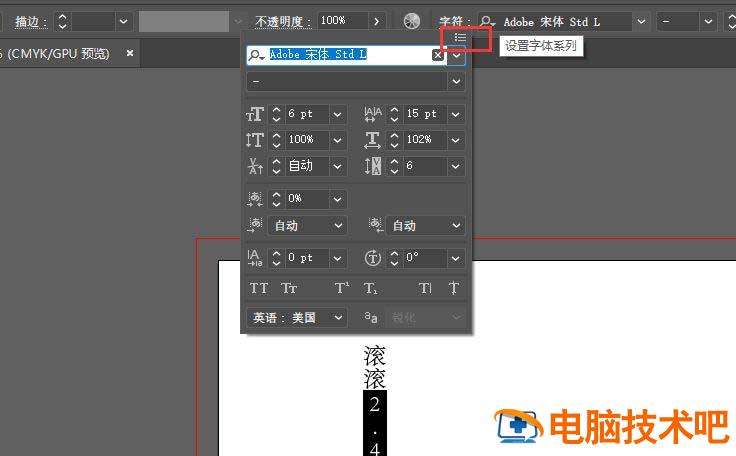Click the horizontal scale icon beside 102%
The height and width of the screenshot is (456, 736).
pyautogui.click(x=373, y=140)
